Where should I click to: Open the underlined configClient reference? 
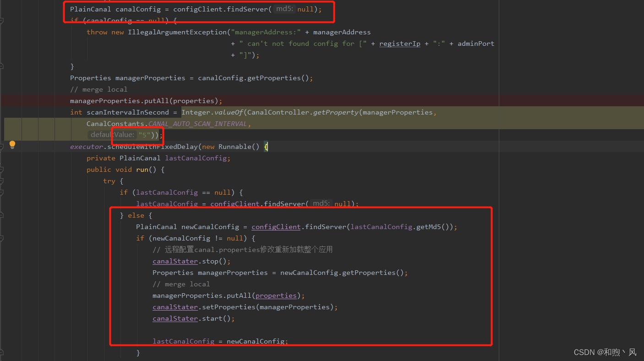coord(275,226)
